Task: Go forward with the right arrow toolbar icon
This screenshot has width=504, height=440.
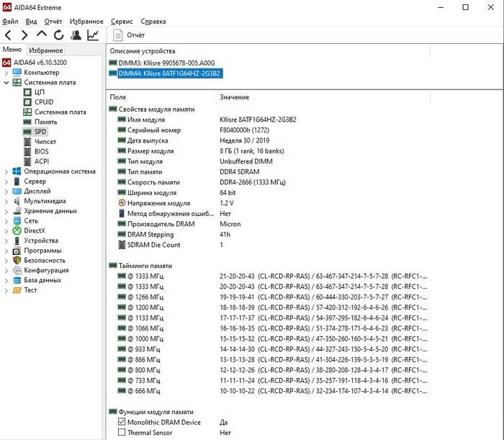Action: pyautogui.click(x=24, y=35)
